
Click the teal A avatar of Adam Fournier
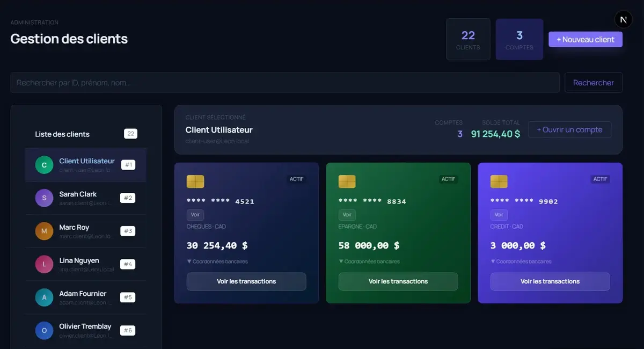pyautogui.click(x=44, y=297)
